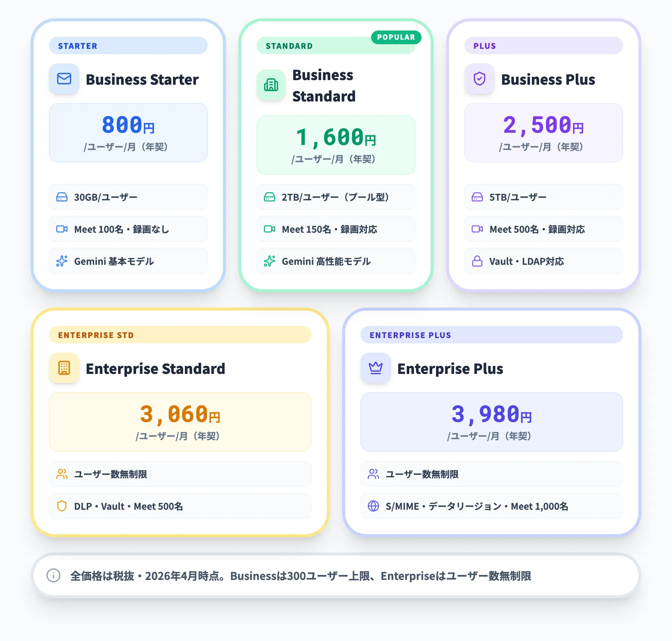This screenshot has width=672, height=641.
Task: Click the sparkle icon next to Gemini 高性能モデル
Action: 270,261
